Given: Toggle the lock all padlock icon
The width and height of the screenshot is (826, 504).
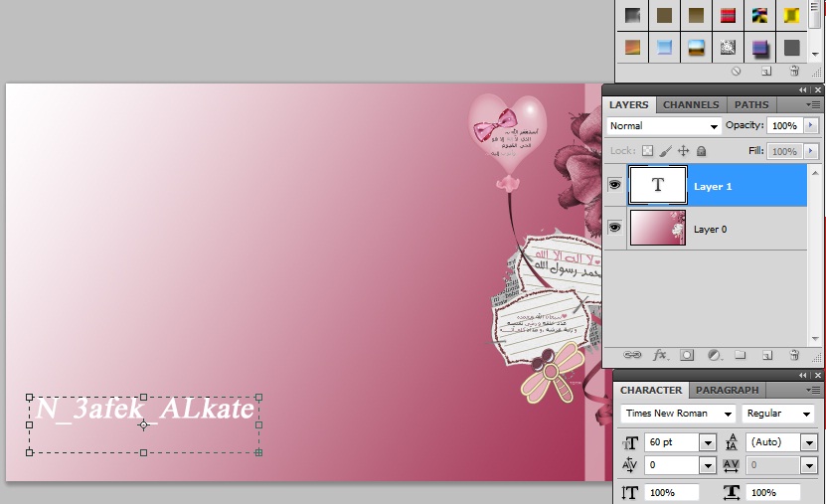Looking at the screenshot, I should click(701, 151).
